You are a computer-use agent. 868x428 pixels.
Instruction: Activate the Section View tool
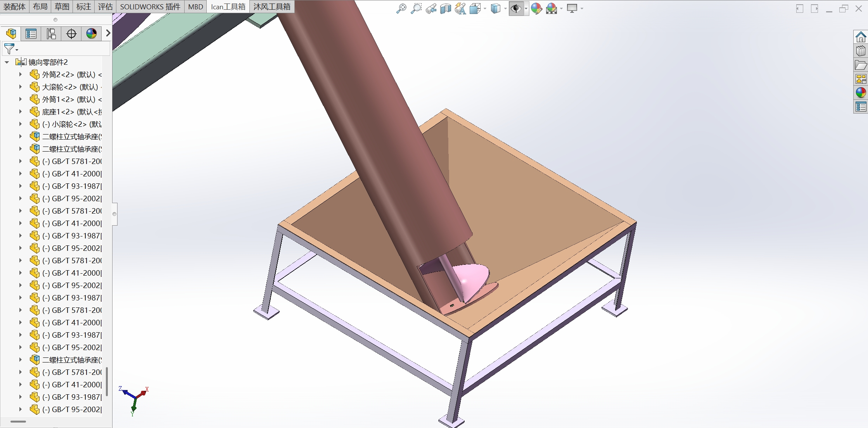point(445,9)
